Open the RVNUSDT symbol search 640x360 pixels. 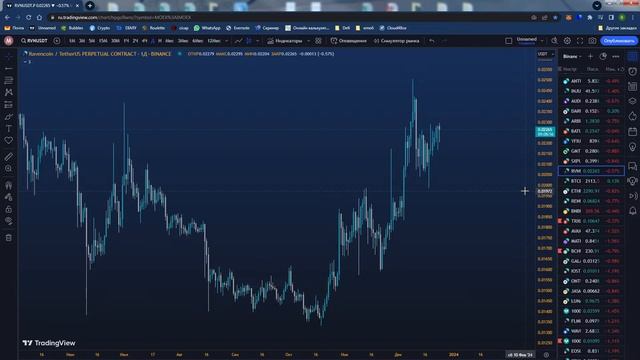[34, 41]
